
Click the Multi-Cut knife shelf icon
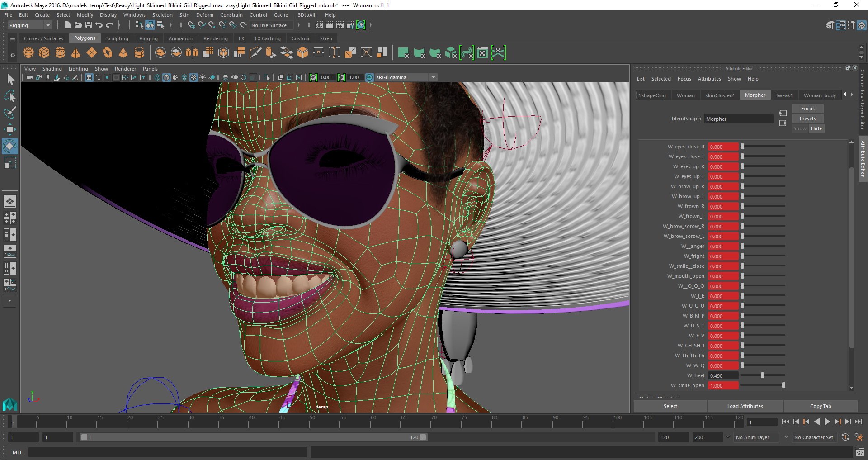tap(255, 53)
